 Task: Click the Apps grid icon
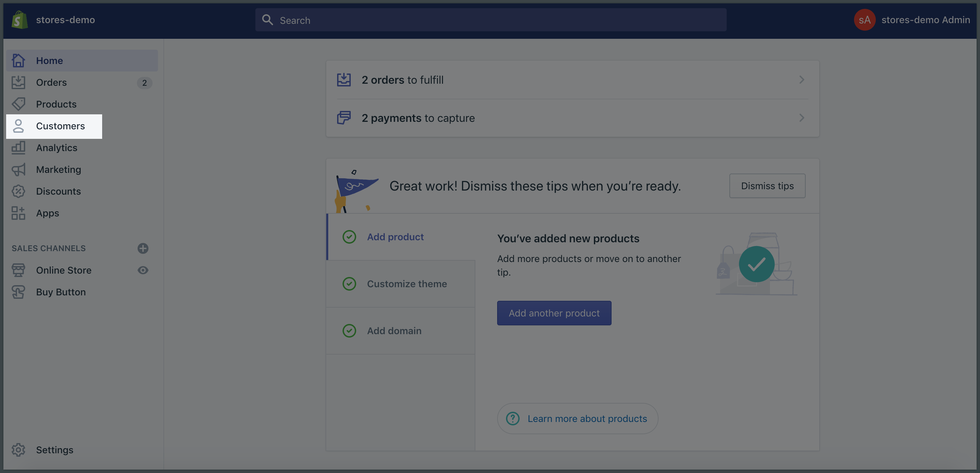[x=18, y=213]
